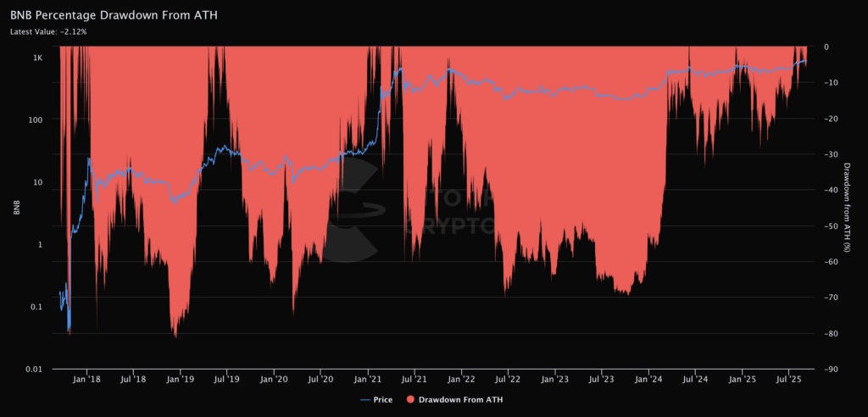The height and width of the screenshot is (417, 868).
Task: Click the Jul '18 x-axis label
Action: pyautogui.click(x=133, y=379)
